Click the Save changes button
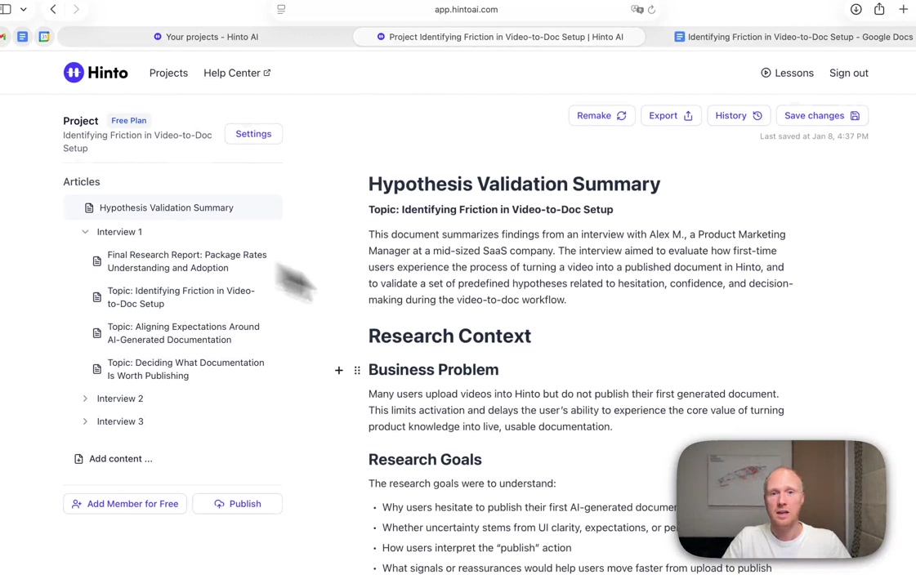916x588 pixels. coord(822,116)
